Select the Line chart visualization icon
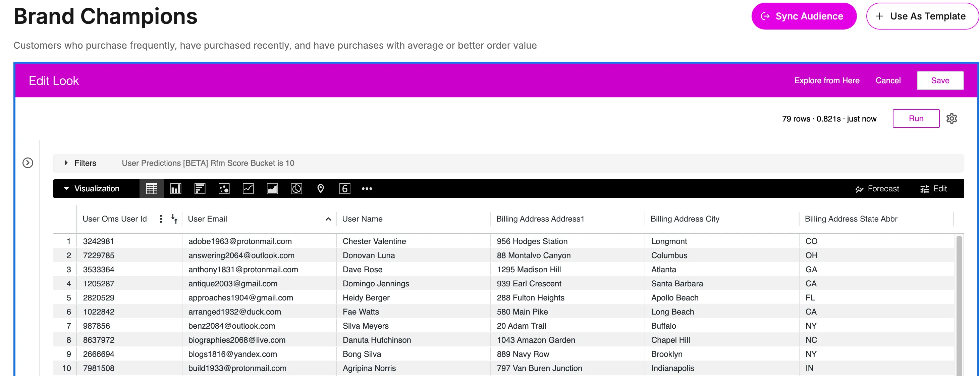The height and width of the screenshot is (376, 980). [x=248, y=189]
